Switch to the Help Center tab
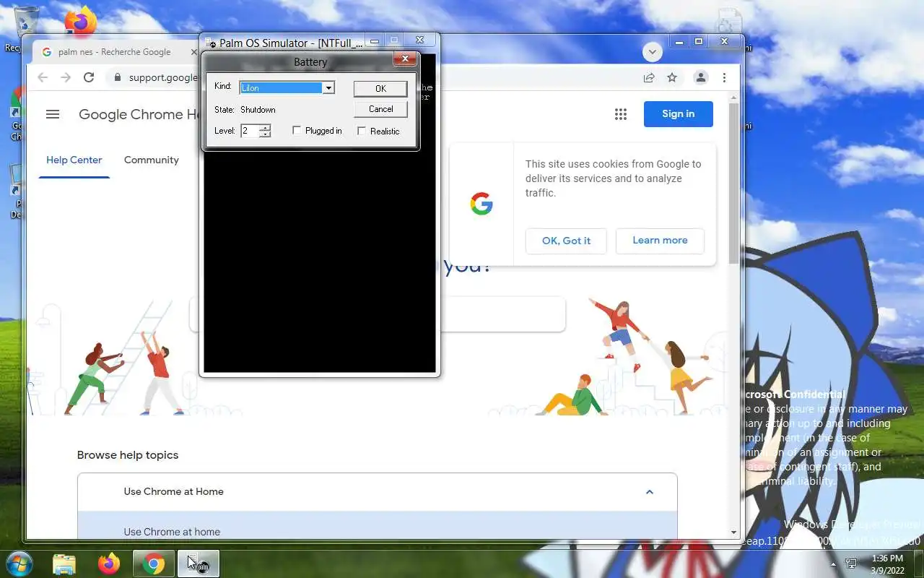Screen dimensions: 924x578 point(74,160)
